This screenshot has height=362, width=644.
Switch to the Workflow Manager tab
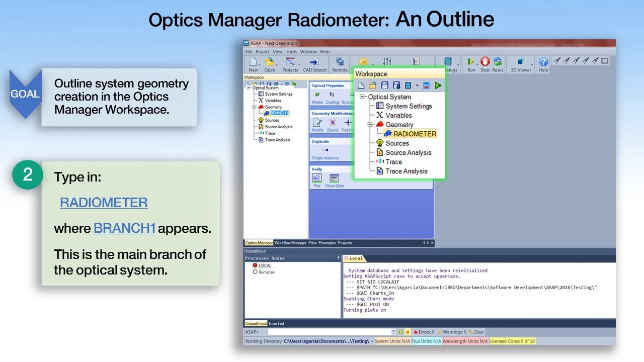(290, 243)
